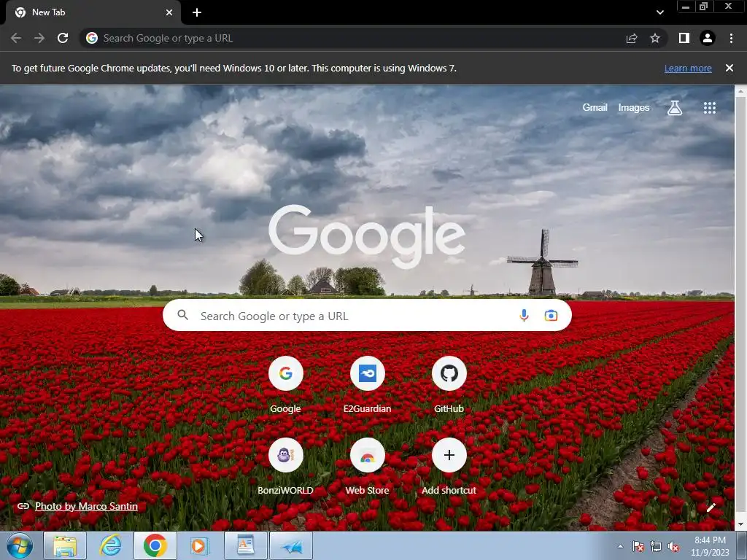Open the Windows Start menu

[20, 545]
